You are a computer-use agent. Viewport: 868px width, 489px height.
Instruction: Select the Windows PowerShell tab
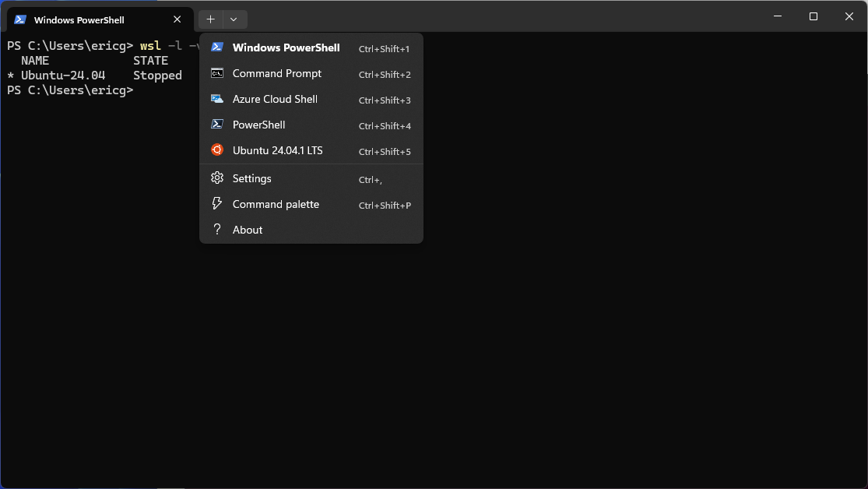[100, 20]
